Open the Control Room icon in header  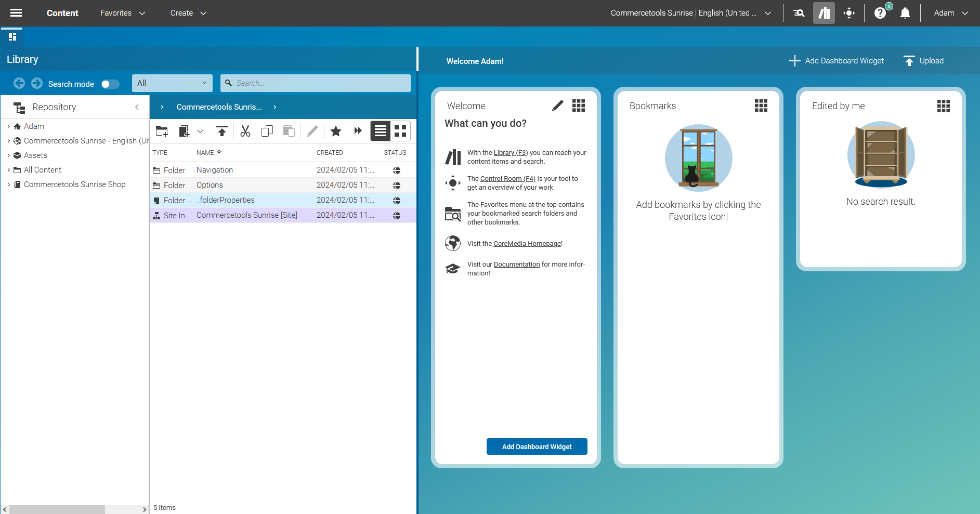(849, 13)
